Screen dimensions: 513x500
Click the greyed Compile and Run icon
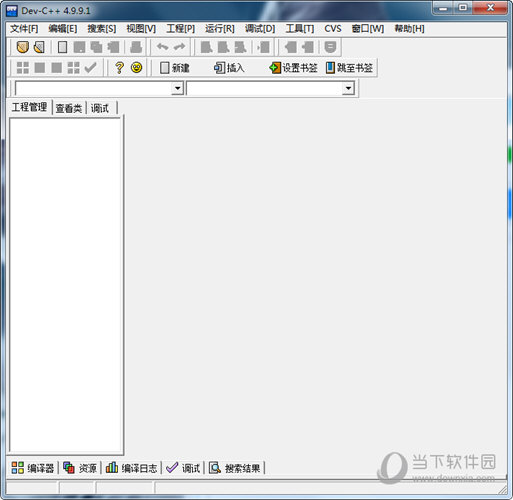pos(57,68)
